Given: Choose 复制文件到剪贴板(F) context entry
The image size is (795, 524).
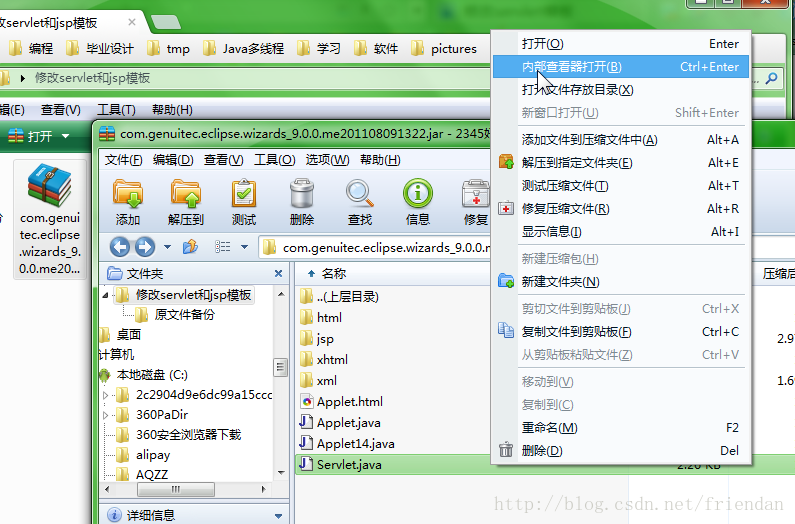Looking at the screenshot, I should [621, 331].
